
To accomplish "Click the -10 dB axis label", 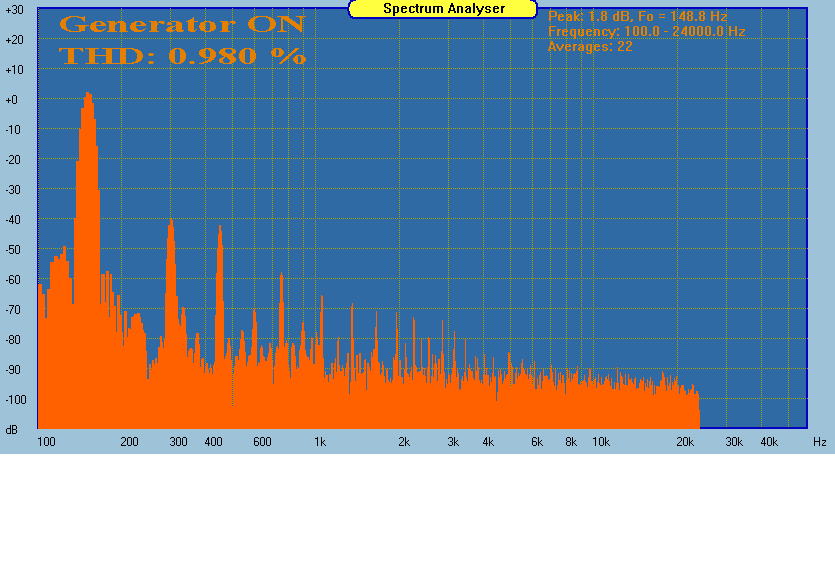I will (13, 130).
